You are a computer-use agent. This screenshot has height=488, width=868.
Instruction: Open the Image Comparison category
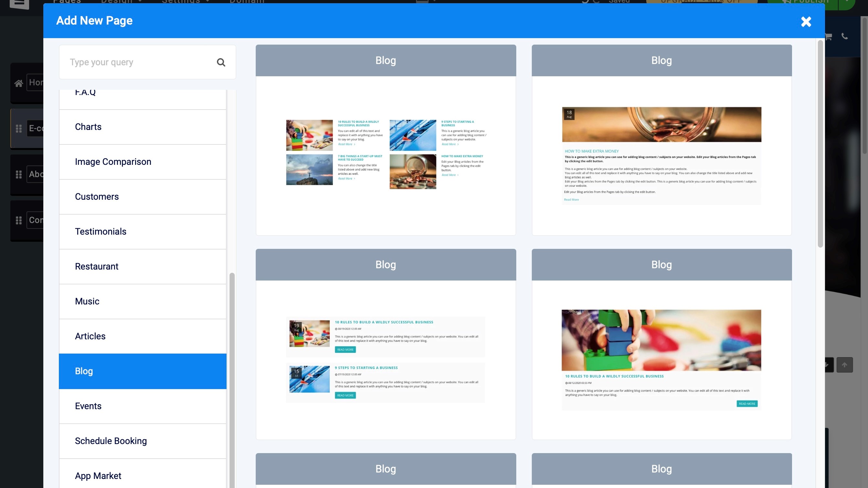tap(143, 162)
